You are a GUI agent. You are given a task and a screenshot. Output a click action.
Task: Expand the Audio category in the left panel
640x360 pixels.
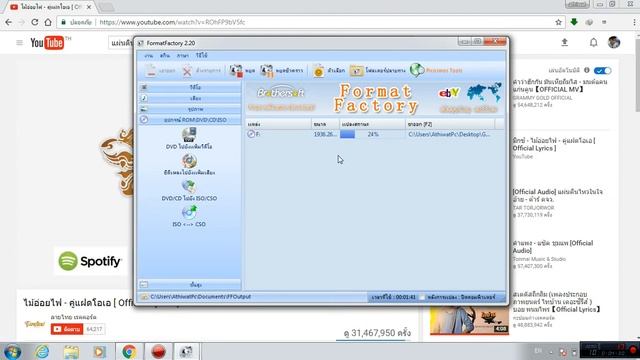pyautogui.click(x=190, y=98)
